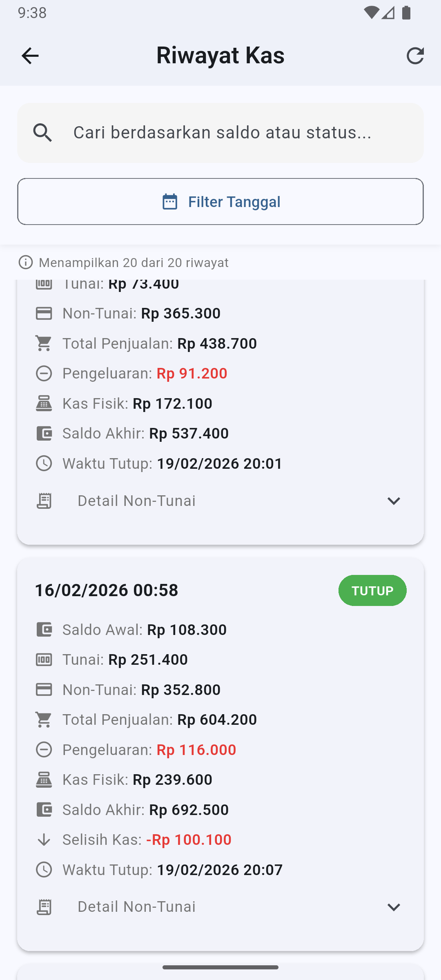441x980 pixels.
Task: Select the 16/02/2026 00:58 entry heading
Action: pyautogui.click(x=107, y=590)
